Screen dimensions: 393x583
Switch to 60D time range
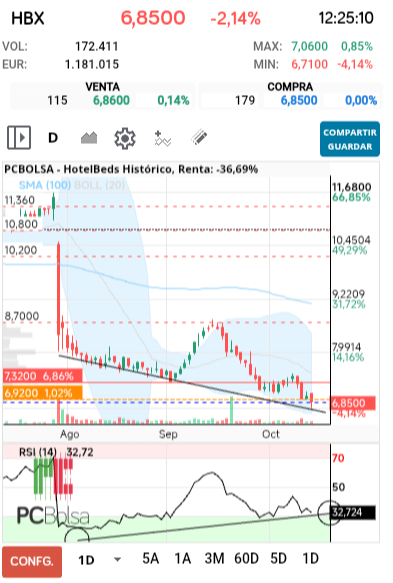247,558
